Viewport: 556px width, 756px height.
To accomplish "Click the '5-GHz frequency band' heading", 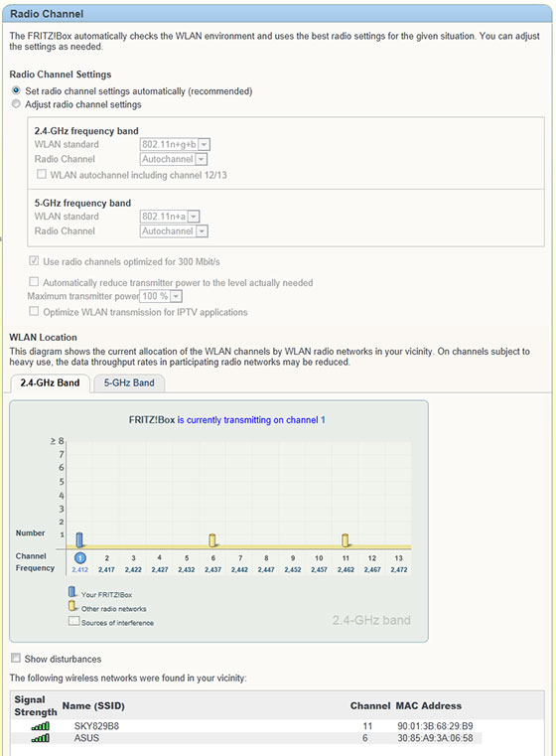I will (82, 203).
